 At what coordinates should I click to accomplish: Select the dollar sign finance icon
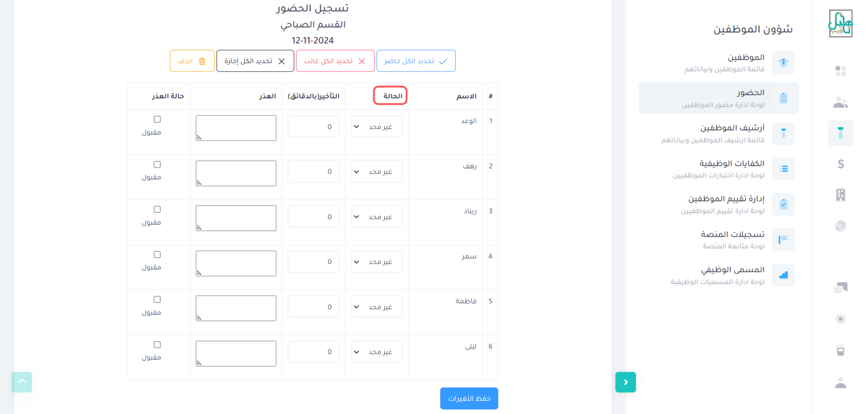[x=841, y=164]
